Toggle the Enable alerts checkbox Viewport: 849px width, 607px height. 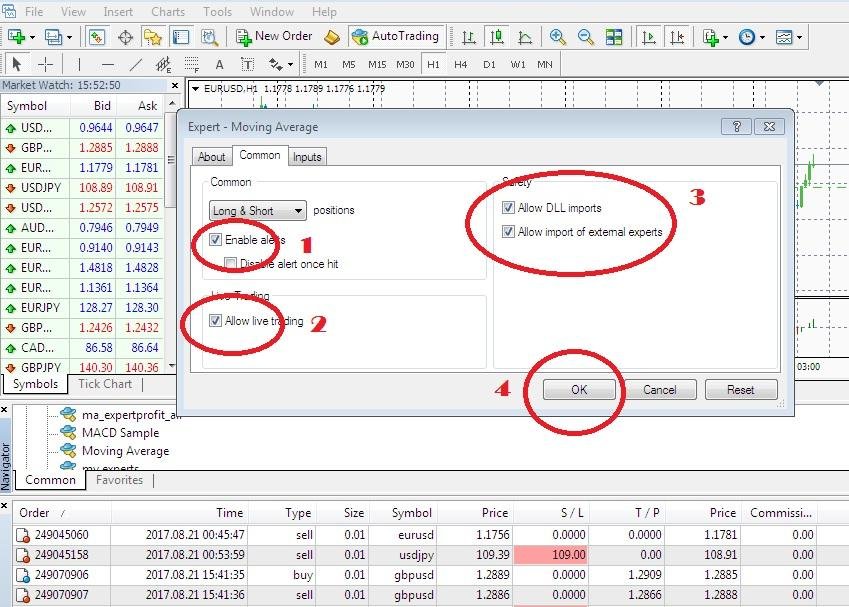[215, 239]
